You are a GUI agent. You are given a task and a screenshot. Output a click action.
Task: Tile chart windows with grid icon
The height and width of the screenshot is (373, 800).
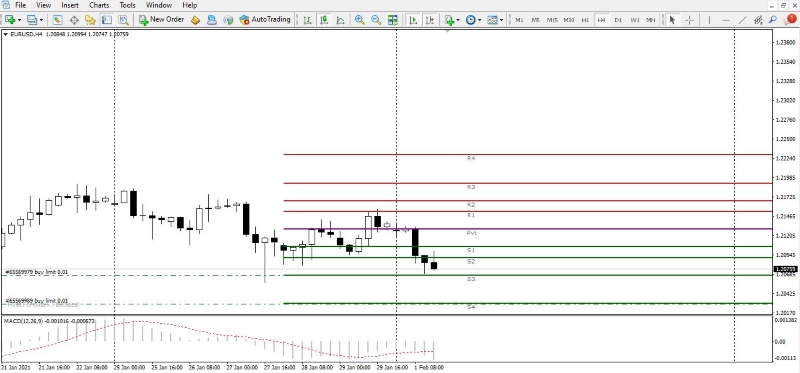tap(392, 20)
